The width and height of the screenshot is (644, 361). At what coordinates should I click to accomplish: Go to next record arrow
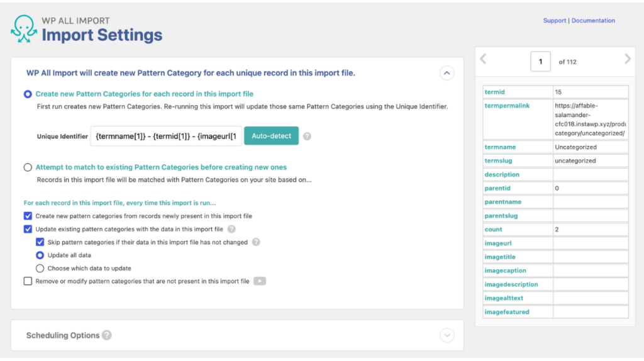(x=628, y=59)
